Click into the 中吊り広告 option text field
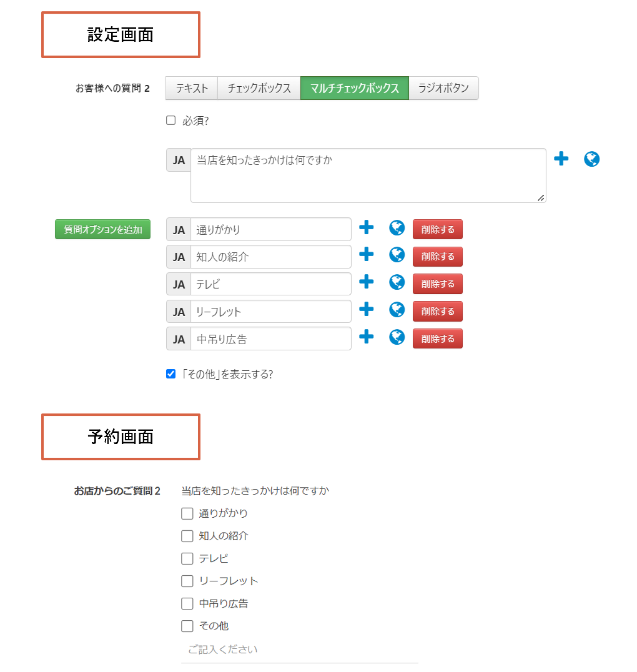The image size is (637, 672). tap(271, 338)
